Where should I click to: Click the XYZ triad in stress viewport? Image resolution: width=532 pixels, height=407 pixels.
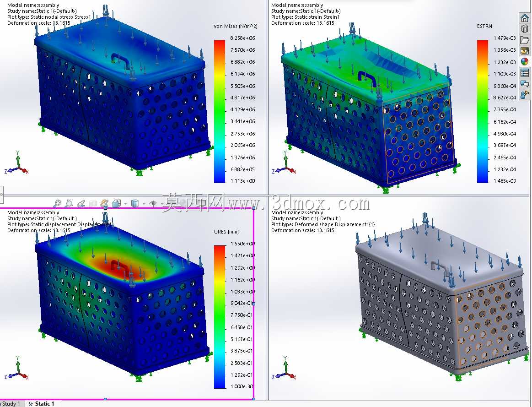coord(17,164)
